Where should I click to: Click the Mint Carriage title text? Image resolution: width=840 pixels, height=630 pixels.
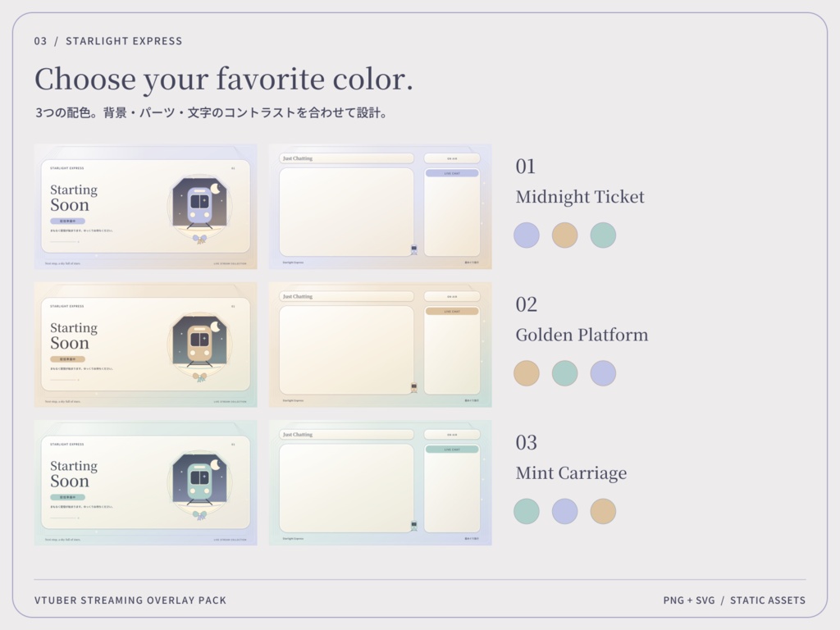[x=571, y=473]
